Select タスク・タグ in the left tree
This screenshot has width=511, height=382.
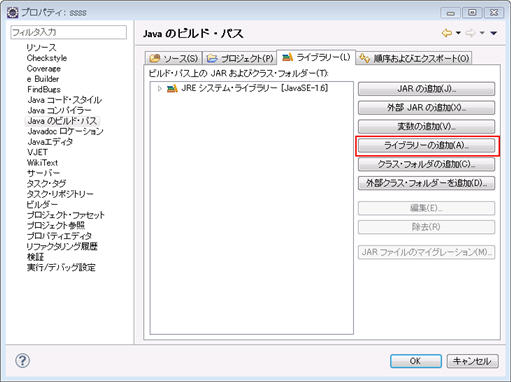tap(46, 184)
